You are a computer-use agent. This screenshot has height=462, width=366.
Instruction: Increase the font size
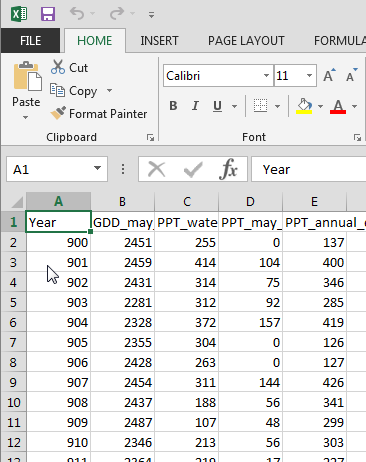pyautogui.click(x=329, y=75)
